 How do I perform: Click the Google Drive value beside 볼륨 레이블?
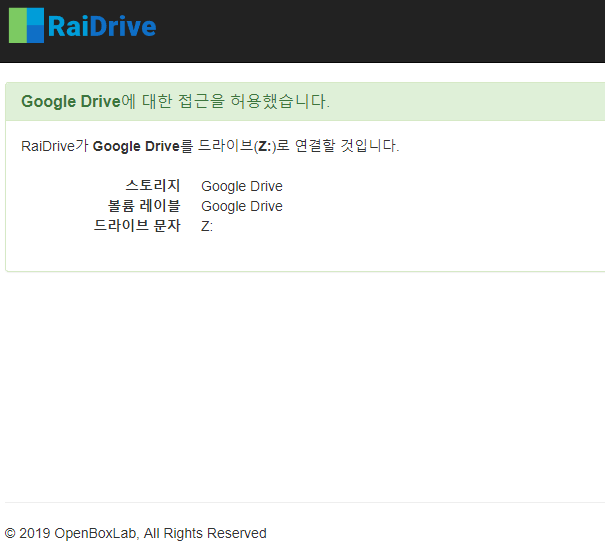(242, 206)
